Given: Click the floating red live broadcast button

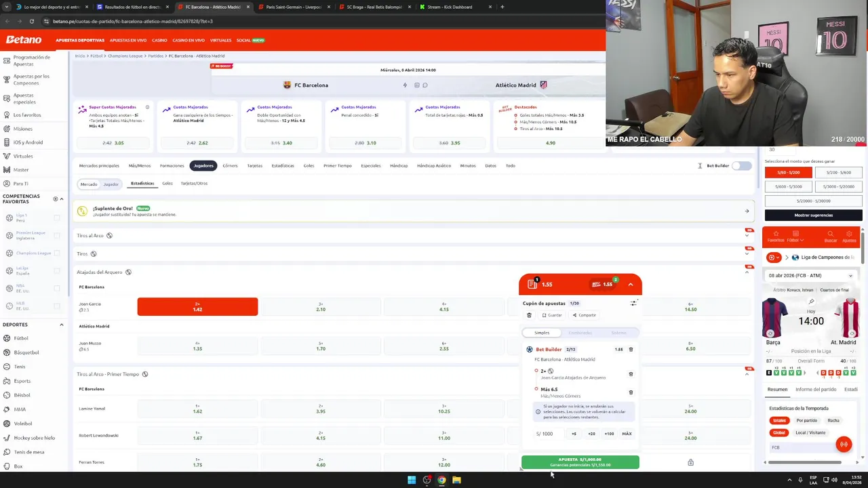Looking at the screenshot, I should pyautogui.click(x=844, y=445).
